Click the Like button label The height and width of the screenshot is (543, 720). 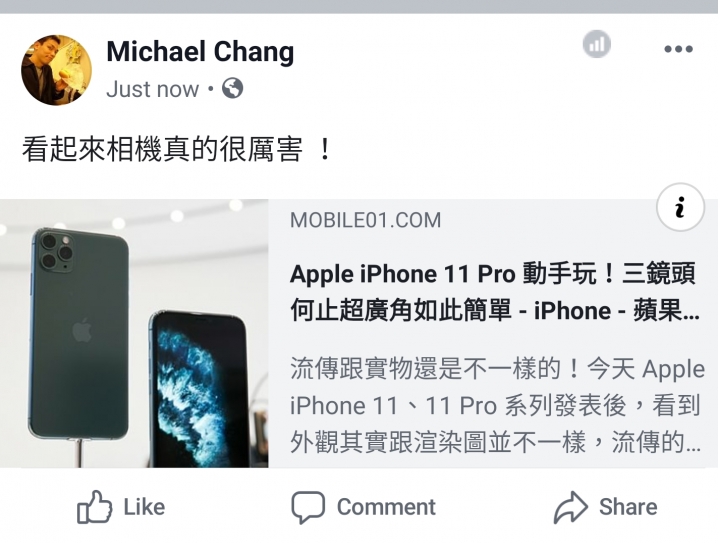coord(144,507)
